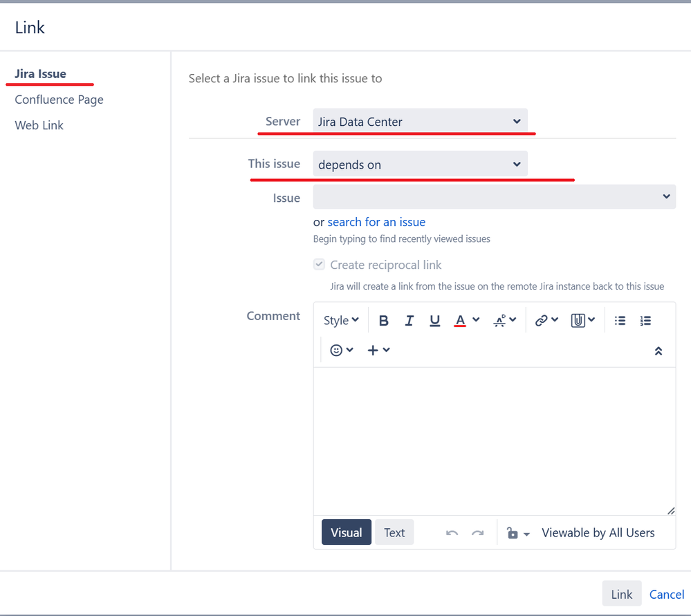This screenshot has height=616, width=691.
Task: Click inside the comment text area
Action: (494, 441)
